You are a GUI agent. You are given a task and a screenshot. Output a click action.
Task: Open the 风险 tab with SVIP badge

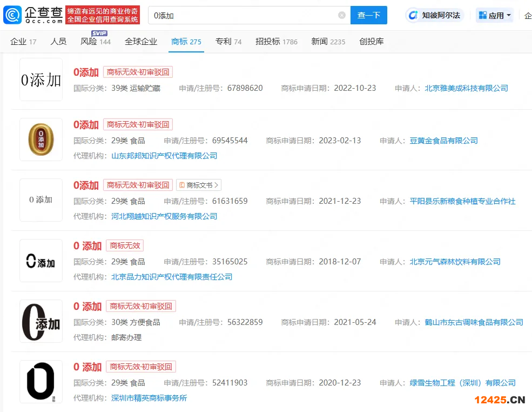tap(95, 42)
